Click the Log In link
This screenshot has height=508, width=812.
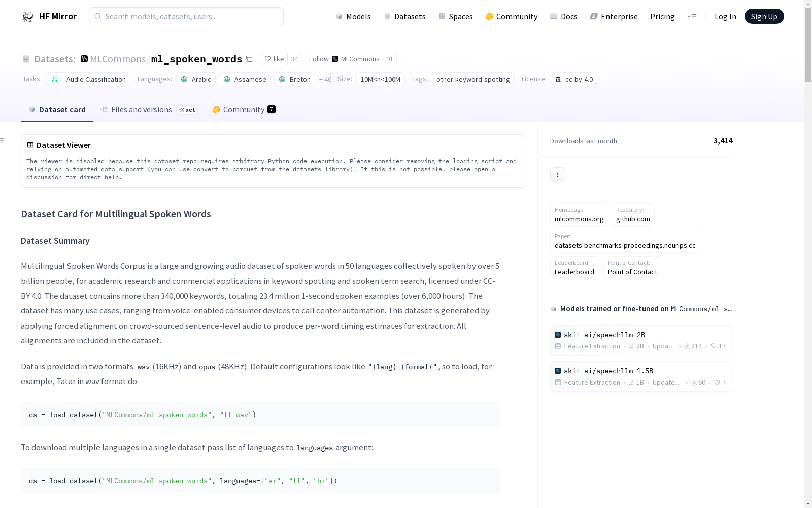[x=725, y=16]
